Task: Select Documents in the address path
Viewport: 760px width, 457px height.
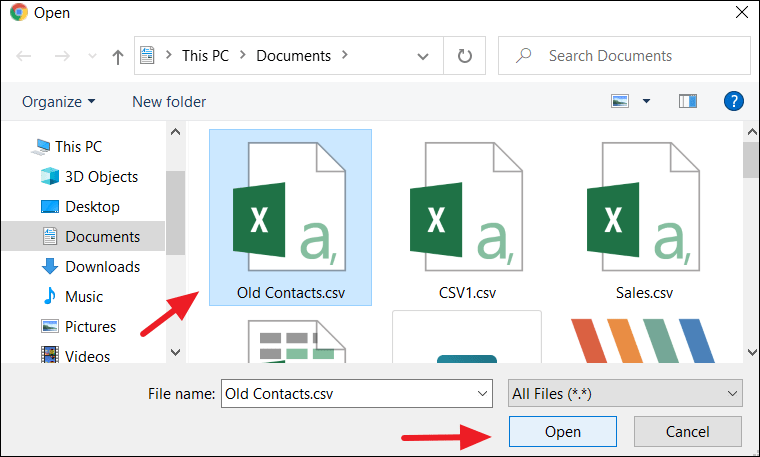Action: coord(293,56)
